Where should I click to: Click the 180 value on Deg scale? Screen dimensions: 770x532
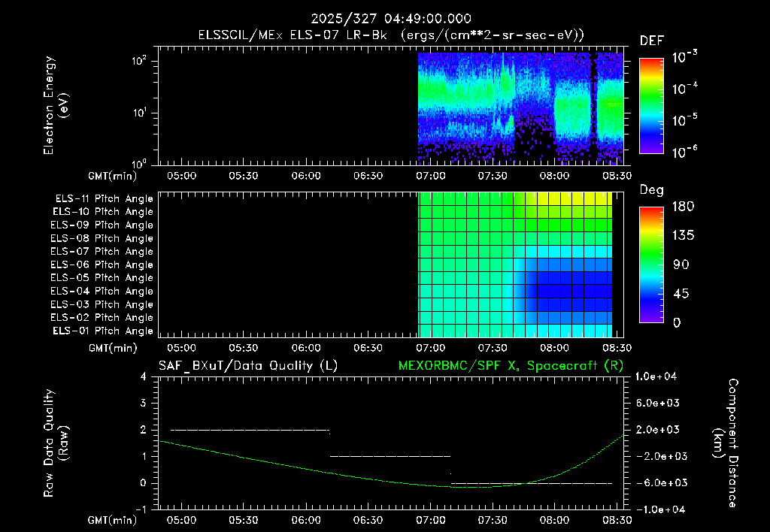point(683,207)
